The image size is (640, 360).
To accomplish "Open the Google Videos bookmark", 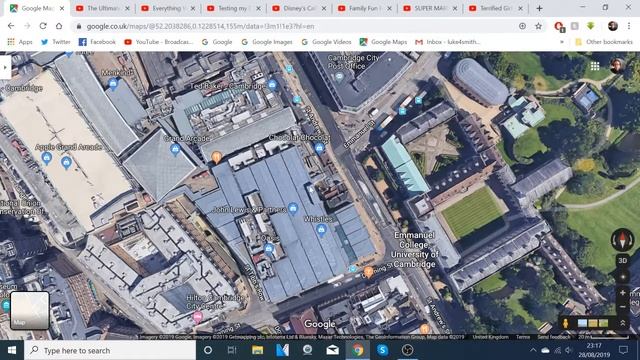I will (x=326, y=42).
